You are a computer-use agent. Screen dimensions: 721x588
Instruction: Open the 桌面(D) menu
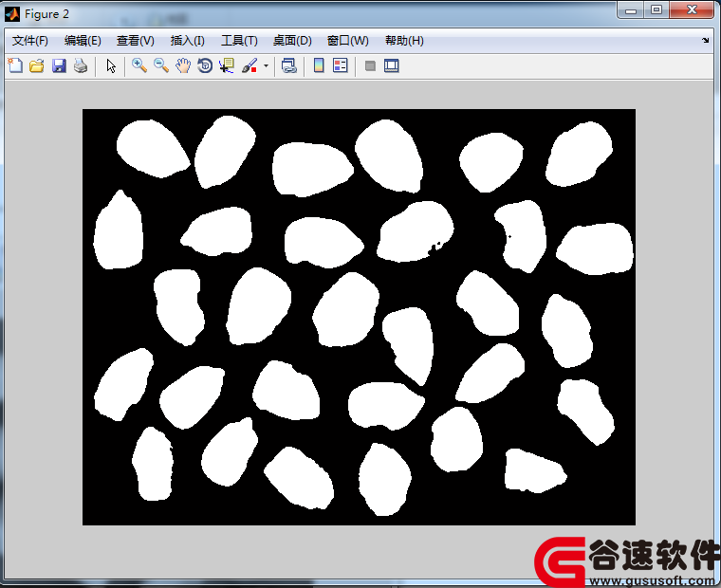[292, 41]
